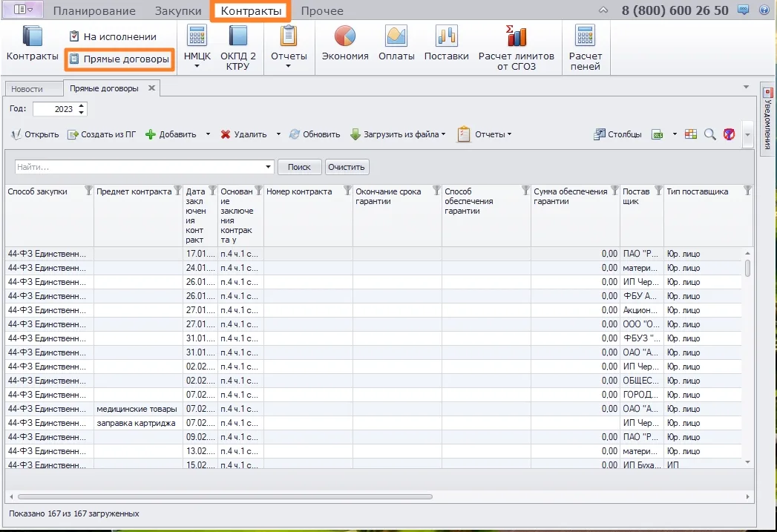Open the application menu button at top-left
Viewport: 777px width, 532px height.
click(23, 10)
